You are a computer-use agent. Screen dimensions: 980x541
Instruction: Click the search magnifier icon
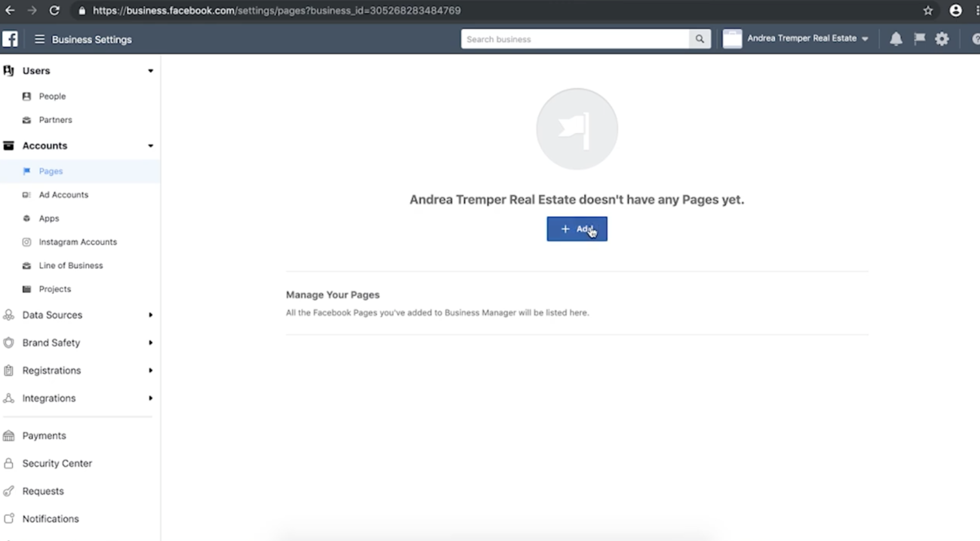(700, 39)
